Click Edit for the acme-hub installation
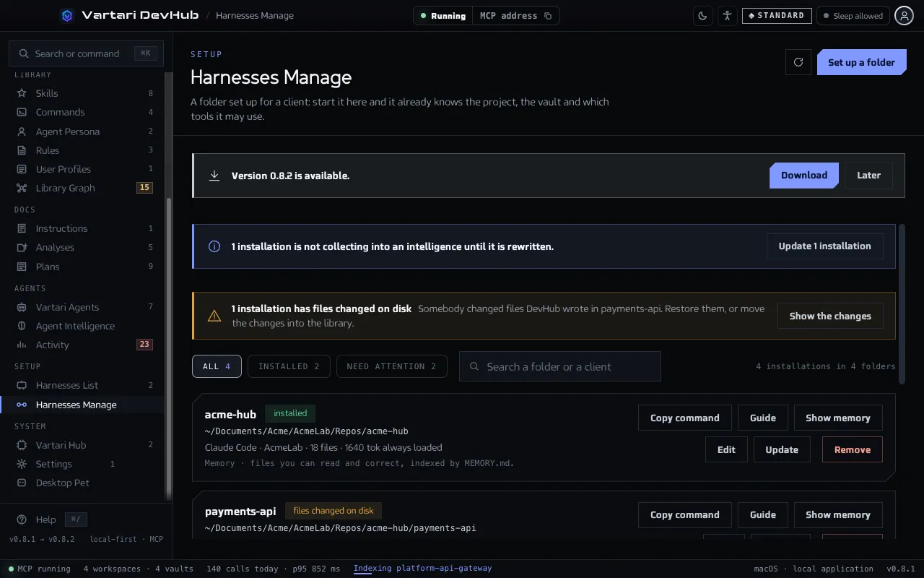This screenshot has width=924, height=578. pos(726,449)
